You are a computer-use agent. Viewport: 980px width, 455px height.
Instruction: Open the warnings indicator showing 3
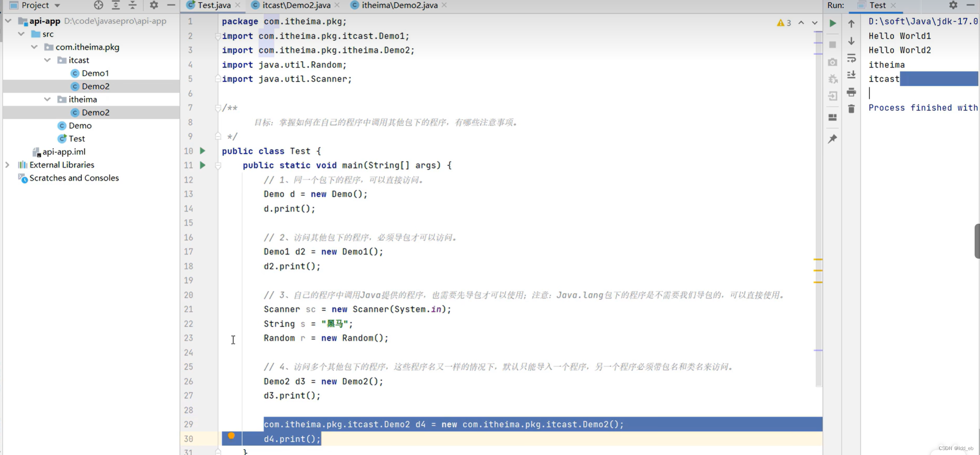pos(784,22)
